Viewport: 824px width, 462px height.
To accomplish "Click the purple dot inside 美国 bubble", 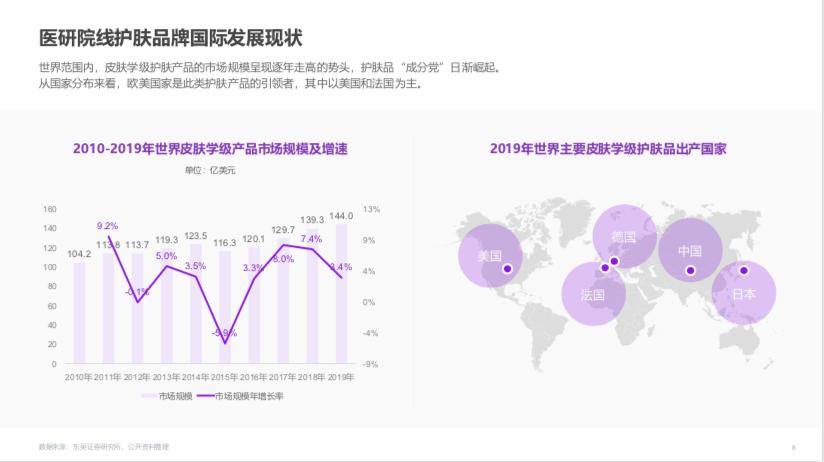I will 507,268.
